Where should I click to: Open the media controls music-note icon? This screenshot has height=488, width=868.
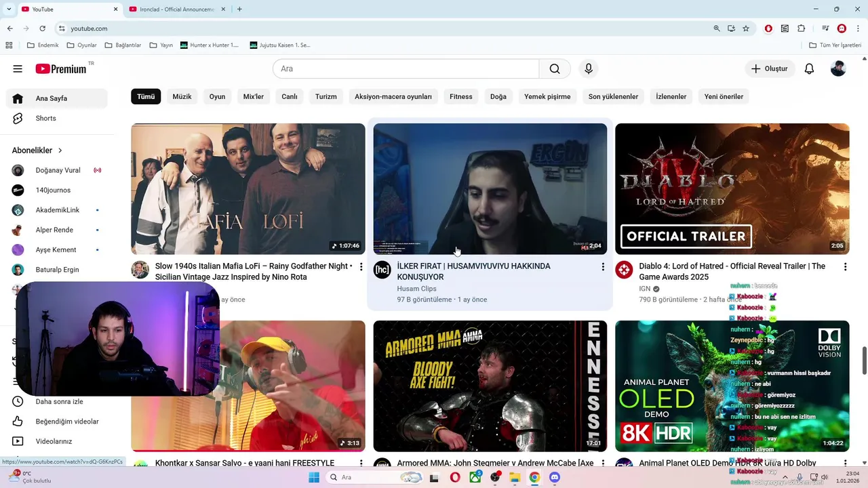(825, 28)
